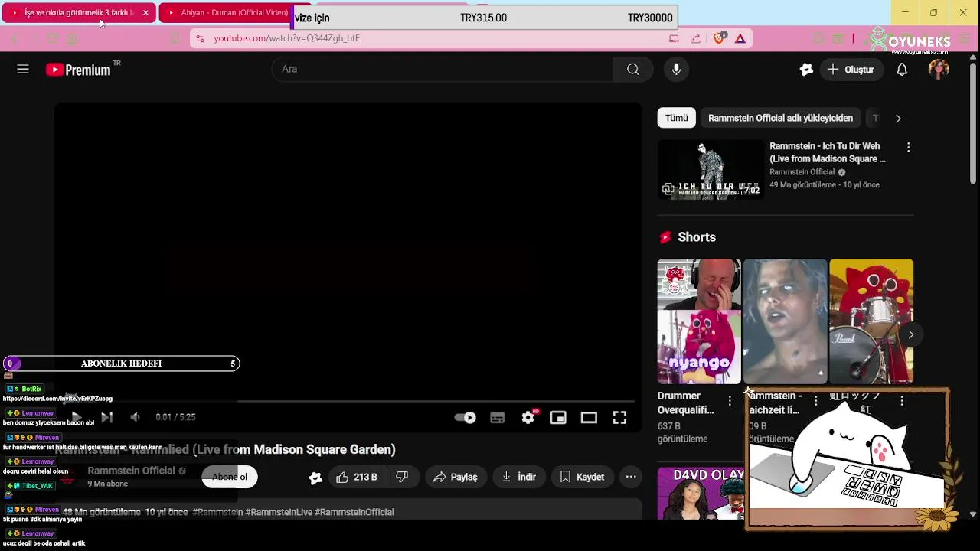
Task: Click the cast/screen icon in address bar
Action: (x=674, y=38)
